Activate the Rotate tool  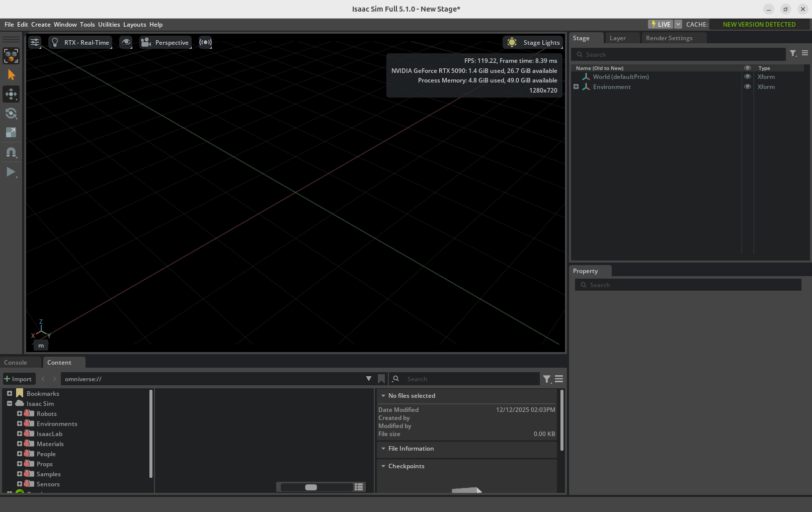tap(11, 114)
